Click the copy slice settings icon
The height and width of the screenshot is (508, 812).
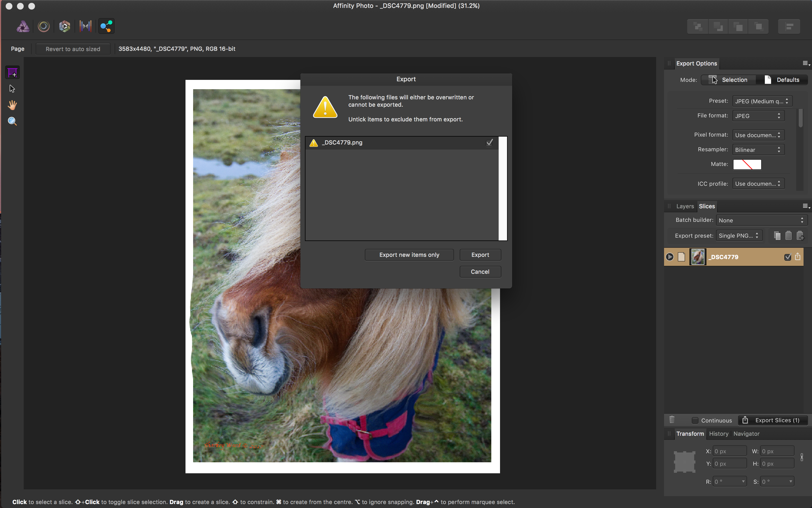(776, 236)
